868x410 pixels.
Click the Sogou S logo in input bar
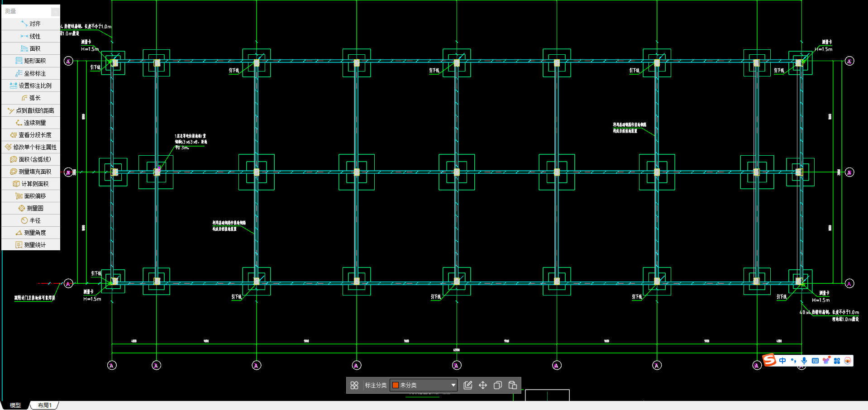pos(770,360)
